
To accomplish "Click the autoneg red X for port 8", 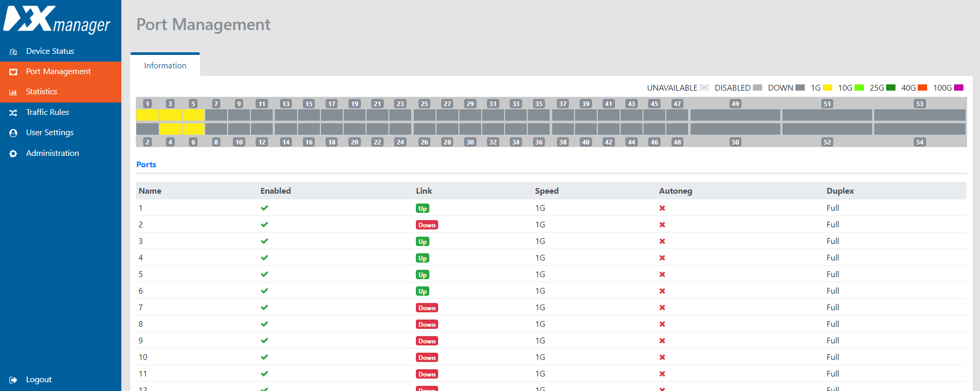I will point(662,324).
